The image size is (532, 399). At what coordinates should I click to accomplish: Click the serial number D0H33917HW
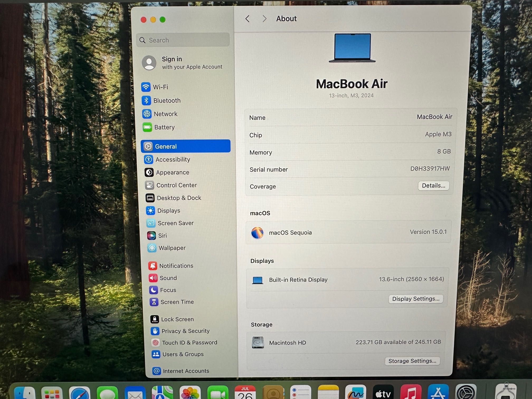pos(430,168)
